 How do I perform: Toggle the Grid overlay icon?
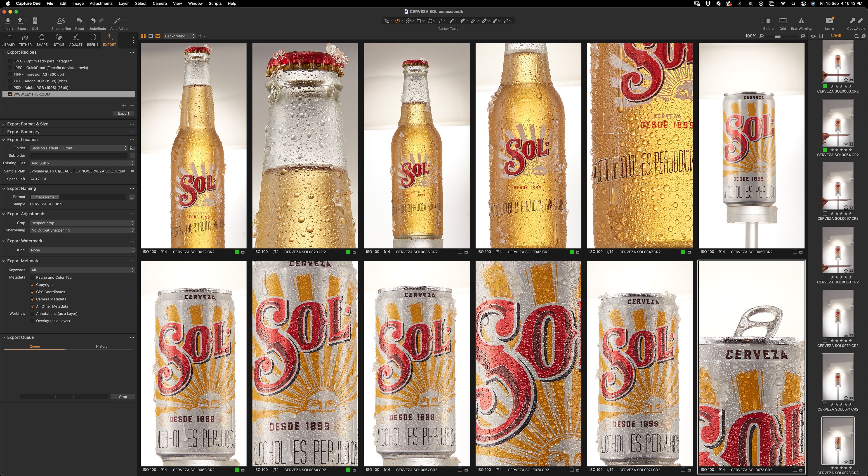(x=783, y=21)
